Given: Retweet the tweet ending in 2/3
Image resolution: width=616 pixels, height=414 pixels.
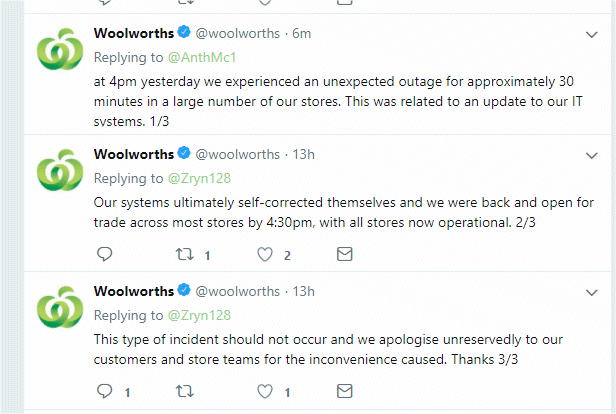Looking at the screenshot, I should (185, 255).
